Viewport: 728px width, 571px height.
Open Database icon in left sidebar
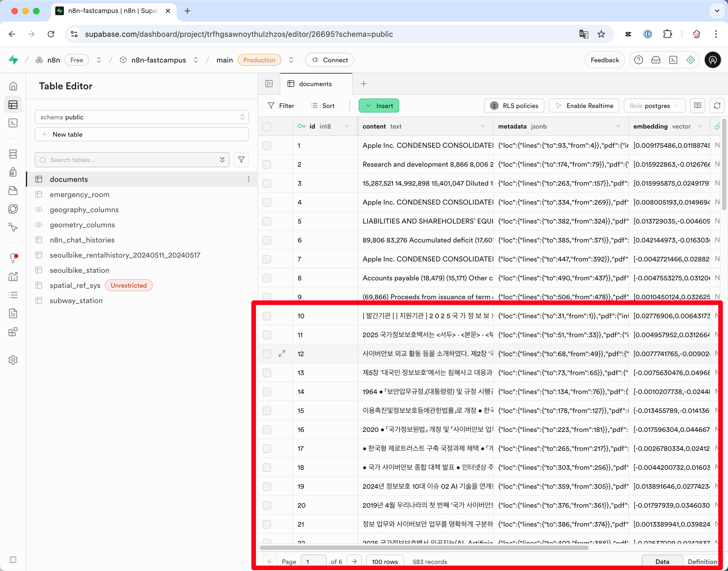(13, 154)
